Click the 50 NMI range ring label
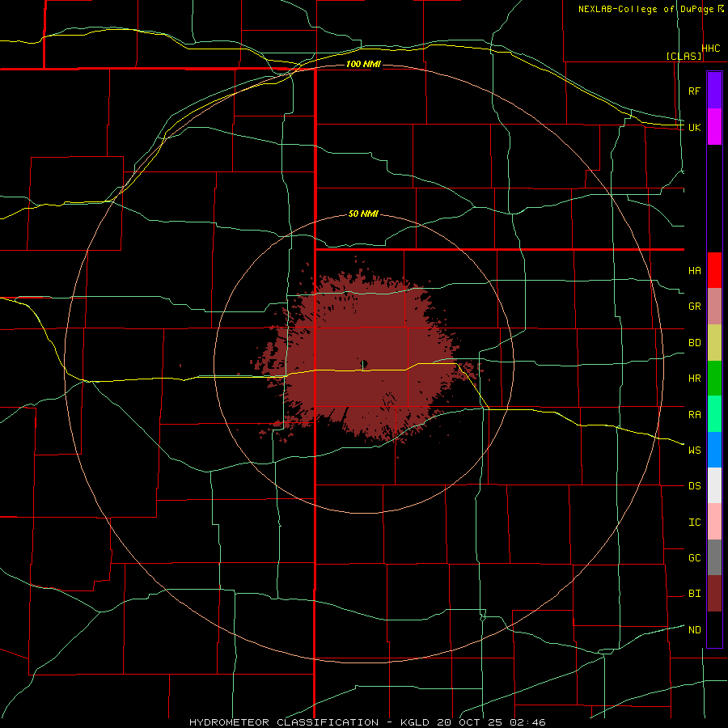728x728 pixels. click(x=363, y=214)
